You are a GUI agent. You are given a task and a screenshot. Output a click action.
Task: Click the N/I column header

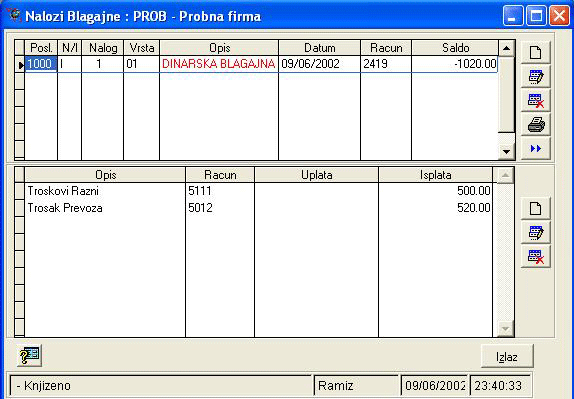pos(70,48)
